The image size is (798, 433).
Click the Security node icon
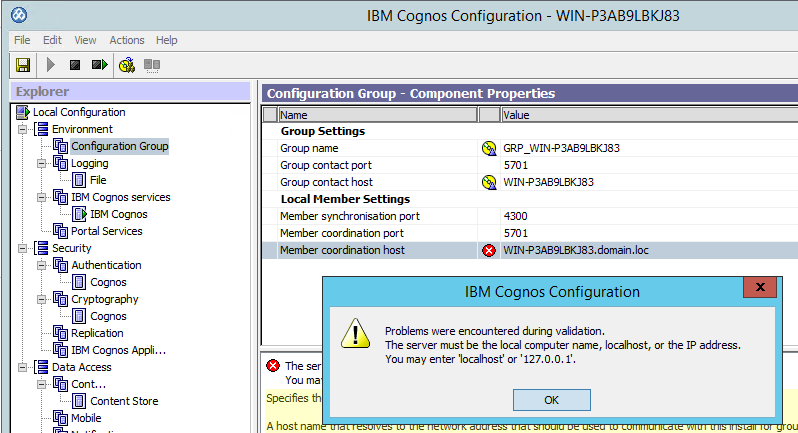coord(42,248)
